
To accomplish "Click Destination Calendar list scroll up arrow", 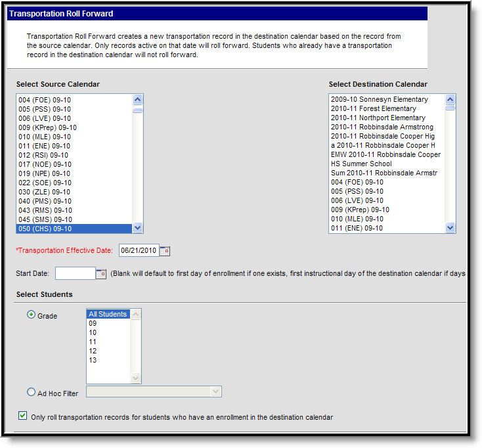I will click(x=450, y=99).
